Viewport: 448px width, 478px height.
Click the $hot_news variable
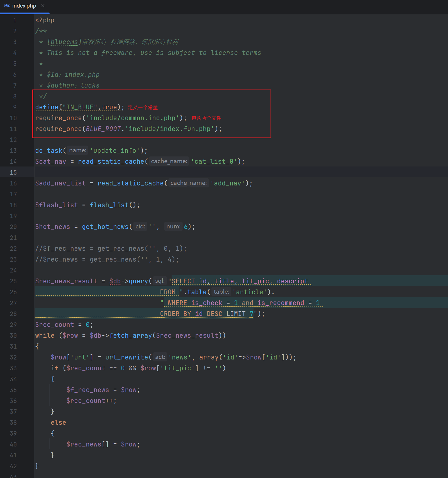tap(52, 227)
